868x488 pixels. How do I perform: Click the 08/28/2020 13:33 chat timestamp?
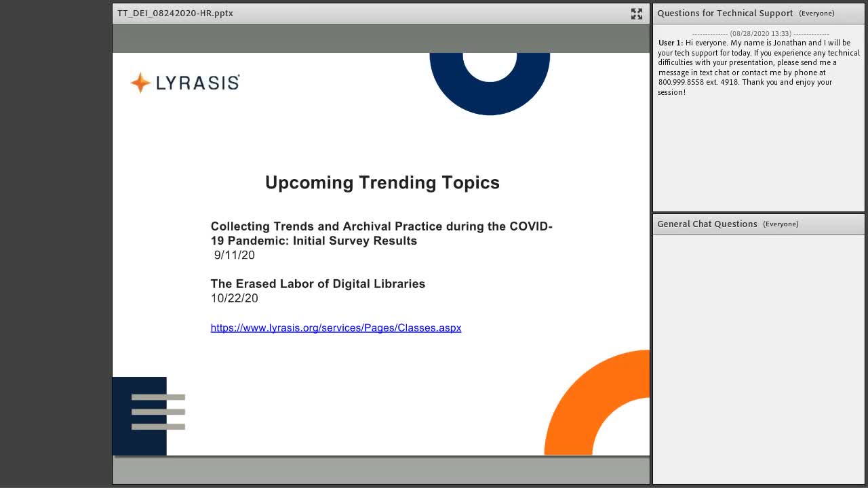click(760, 33)
